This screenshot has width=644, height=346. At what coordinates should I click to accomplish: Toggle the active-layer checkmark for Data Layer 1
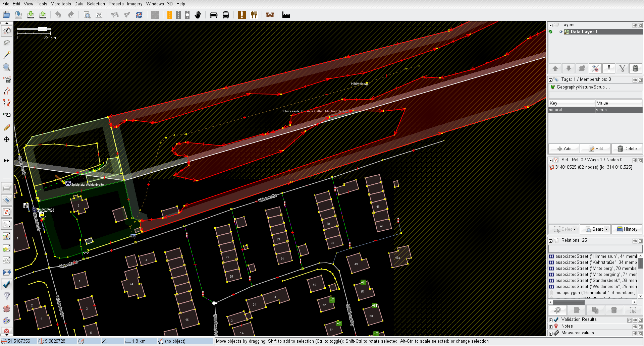tap(550, 32)
